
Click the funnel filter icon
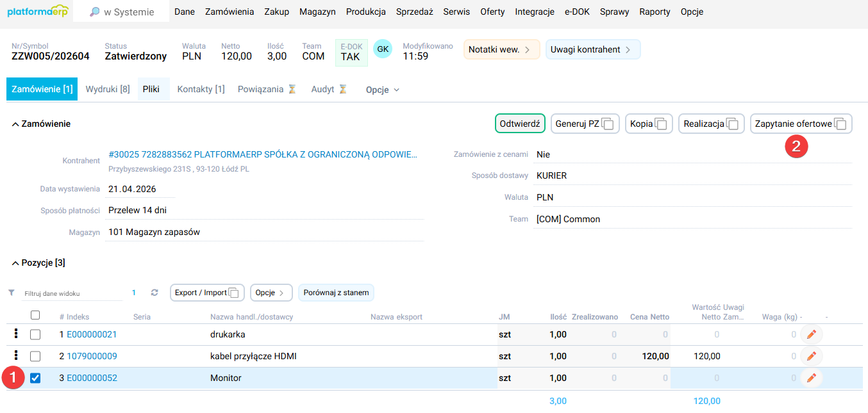12,293
